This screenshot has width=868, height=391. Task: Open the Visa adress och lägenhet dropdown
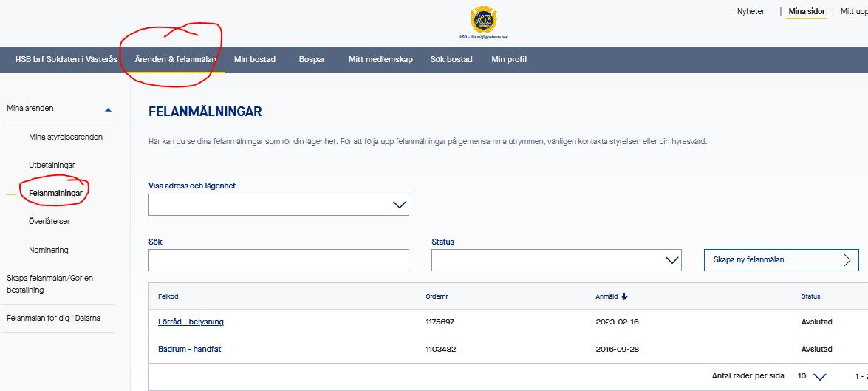pos(278,205)
